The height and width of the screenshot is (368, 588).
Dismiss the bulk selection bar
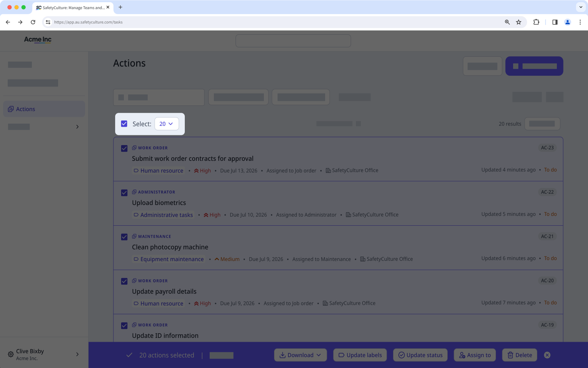coord(547,355)
